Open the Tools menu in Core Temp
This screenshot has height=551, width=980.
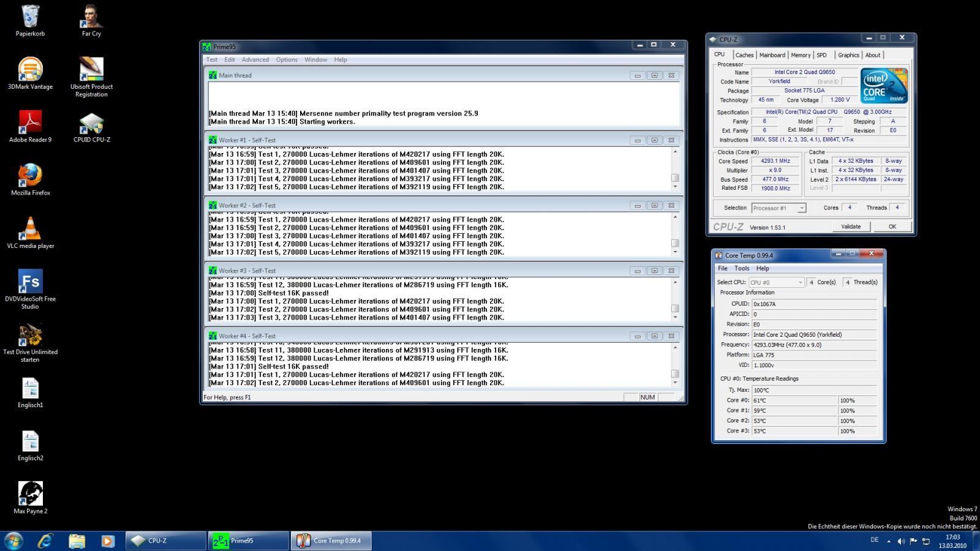coord(742,268)
